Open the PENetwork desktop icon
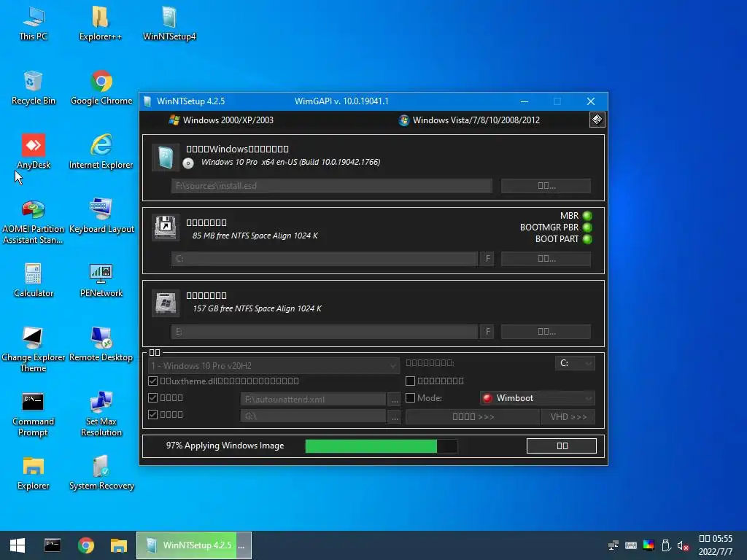747x560 pixels. pyautogui.click(x=101, y=281)
